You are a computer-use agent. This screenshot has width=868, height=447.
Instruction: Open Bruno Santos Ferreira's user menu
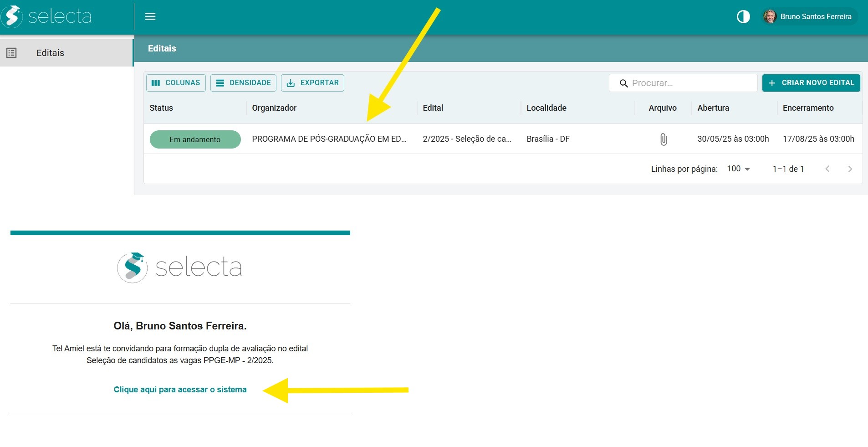tap(809, 16)
